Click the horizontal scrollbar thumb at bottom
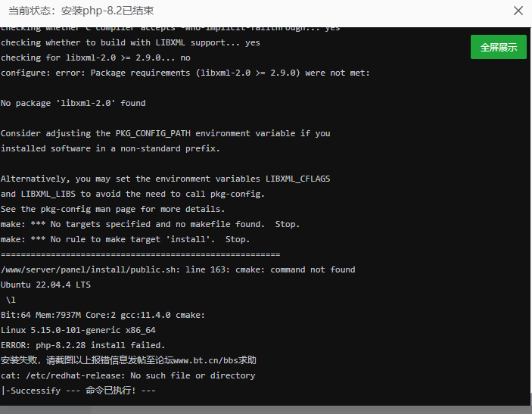The width and height of the screenshot is (532, 414). (x=45, y=409)
